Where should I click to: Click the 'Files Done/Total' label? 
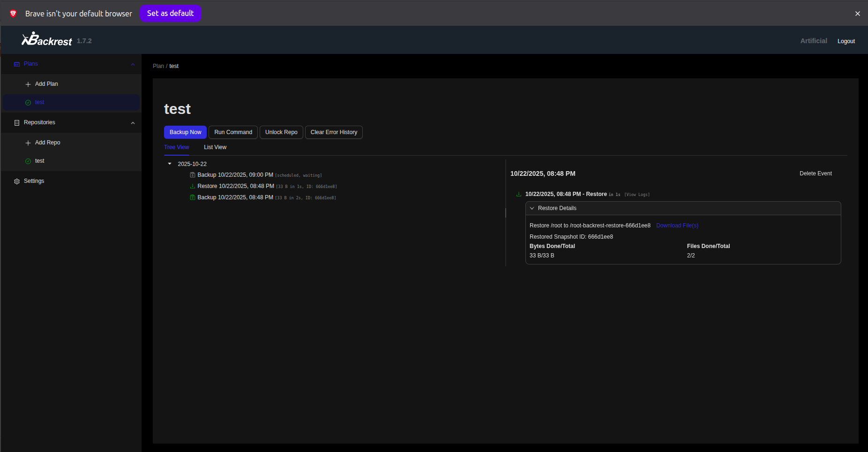tap(708, 246)
